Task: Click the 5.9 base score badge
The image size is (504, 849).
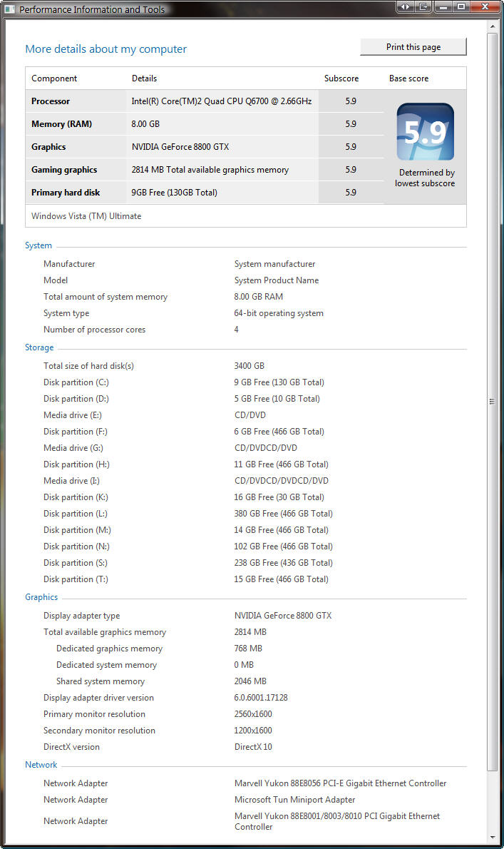Action: [x=425, y=131]
